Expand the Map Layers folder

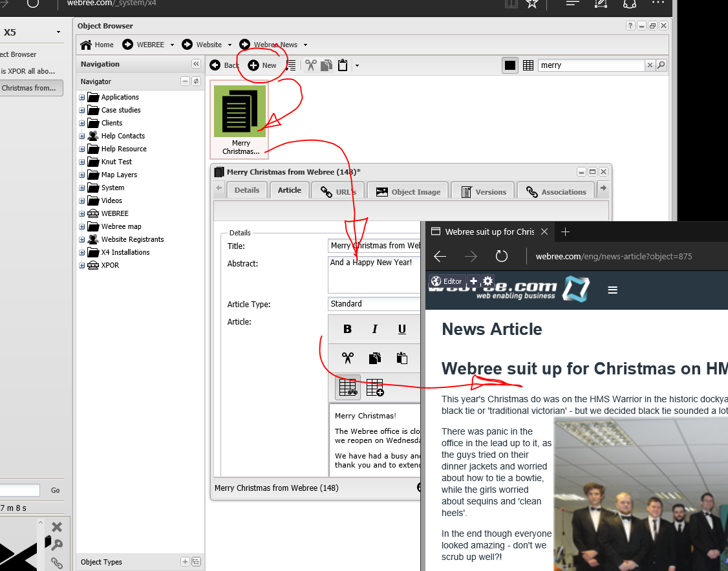(81, 175)
